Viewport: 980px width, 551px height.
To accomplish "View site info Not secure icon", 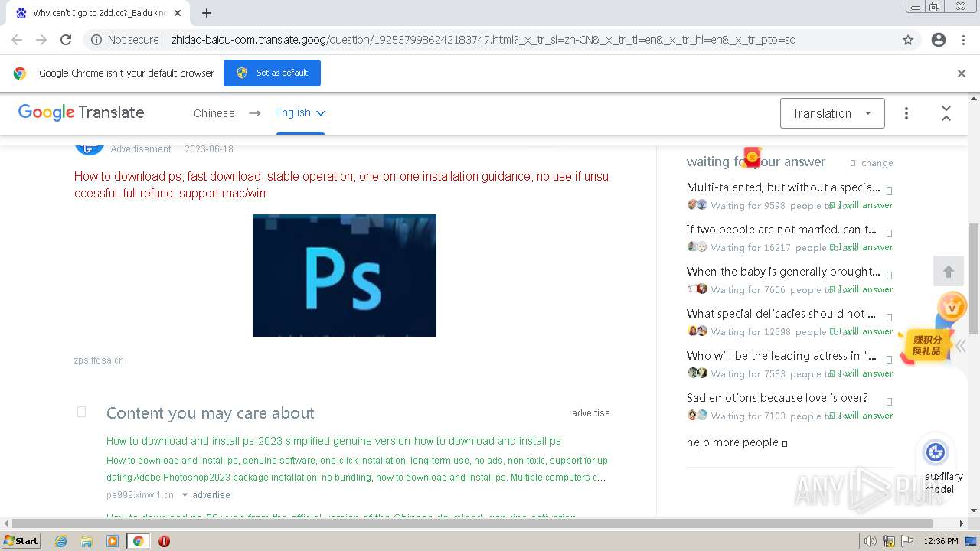I will point(96,40).
